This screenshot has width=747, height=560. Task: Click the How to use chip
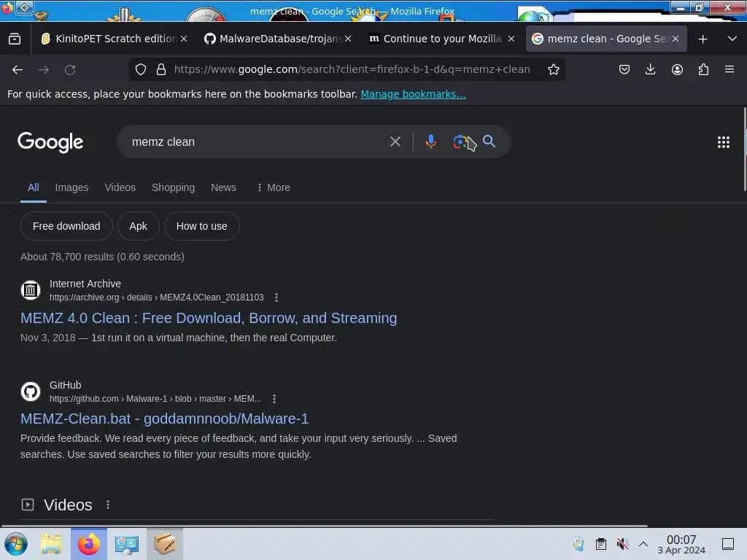click(x=202, y=226)
